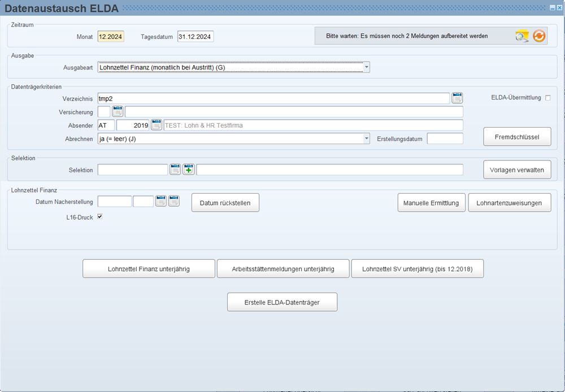Focus the Monat field showing 12.2024
The height and width of the screenshot is (392, 565).
tap(111, 36)
